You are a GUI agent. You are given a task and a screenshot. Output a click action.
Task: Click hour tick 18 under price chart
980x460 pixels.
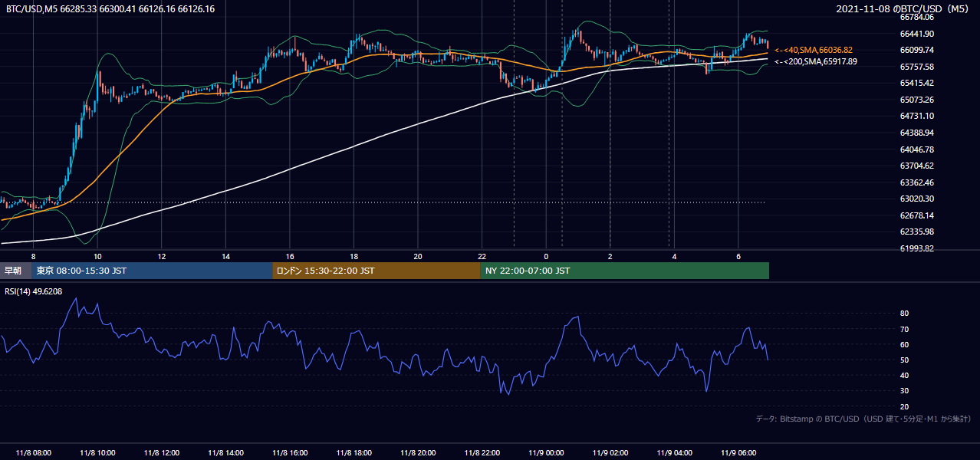[x=354, y=256]
